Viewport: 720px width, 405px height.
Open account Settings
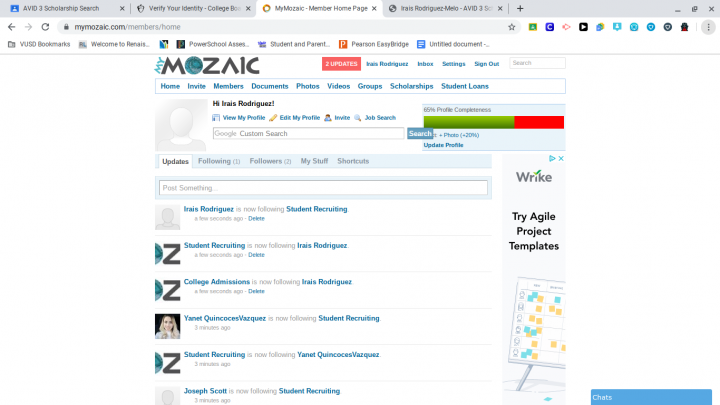(454, 64)
